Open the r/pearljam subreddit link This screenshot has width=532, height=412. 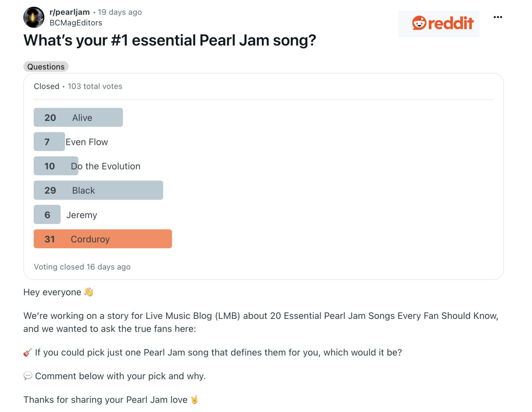tap(69, 12)
